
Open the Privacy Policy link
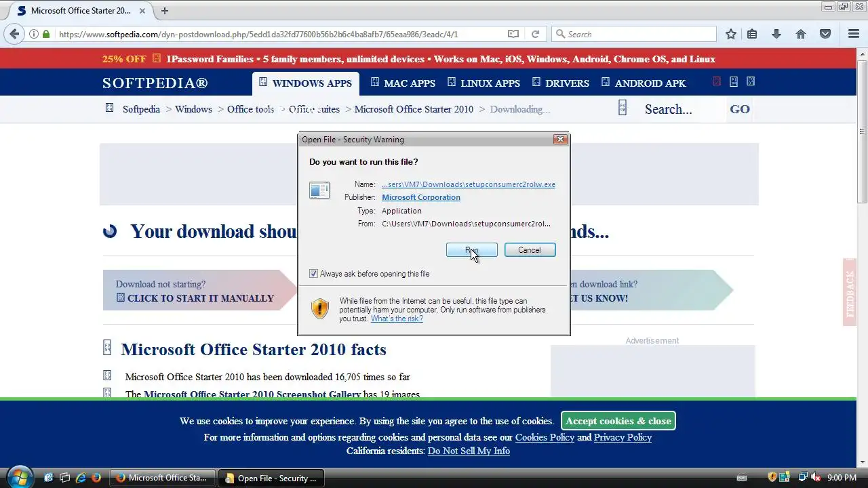(x=623, y=437)
